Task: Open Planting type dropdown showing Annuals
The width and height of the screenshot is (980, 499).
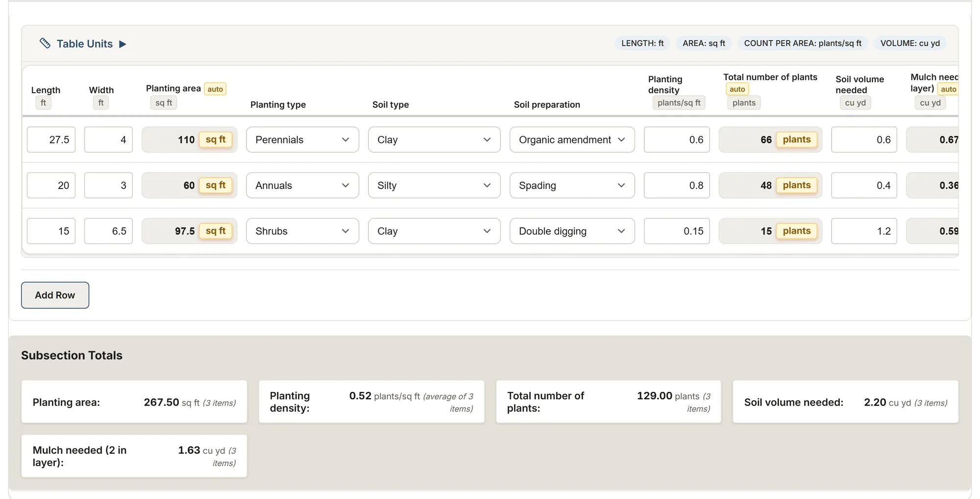Action: [x=302, y=185]
